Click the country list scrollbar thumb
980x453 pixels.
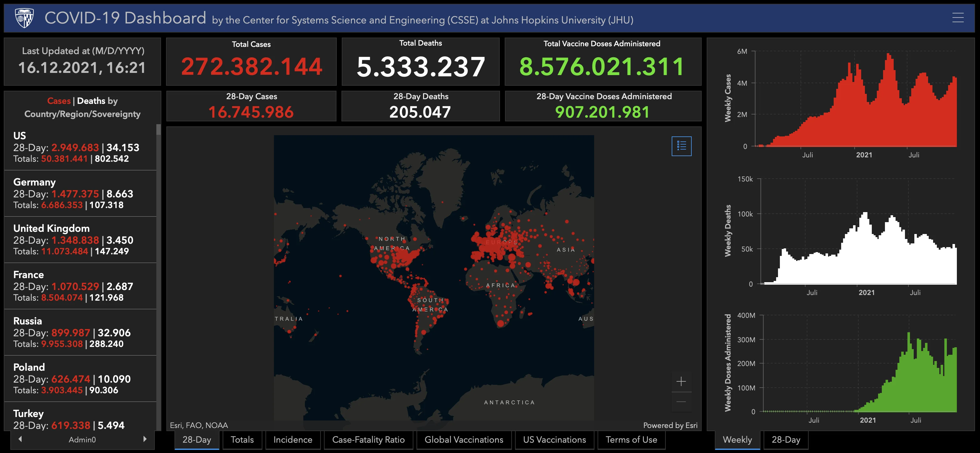pyautogui.click(x=158, y=130)
